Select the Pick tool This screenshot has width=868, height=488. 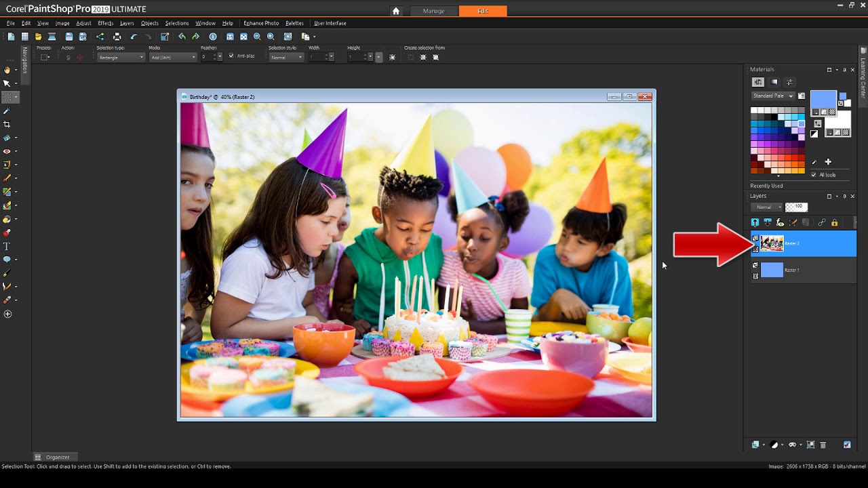(7, 83)
